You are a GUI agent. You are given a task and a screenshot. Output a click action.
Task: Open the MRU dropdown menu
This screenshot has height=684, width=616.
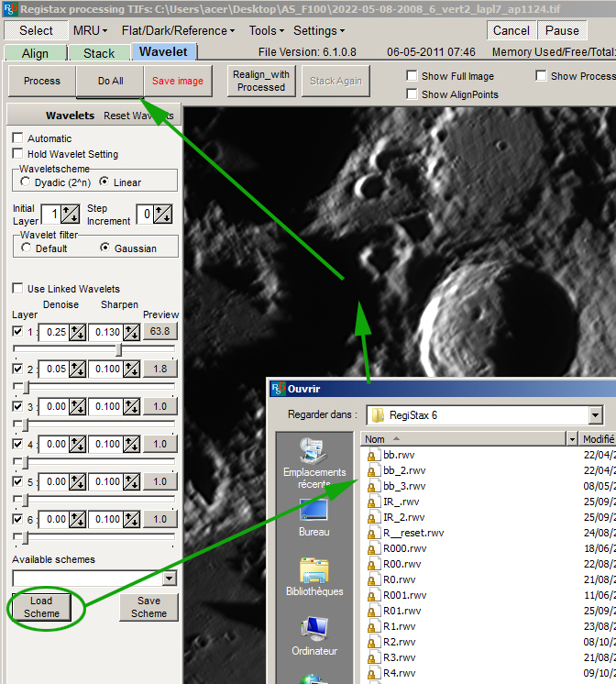(91, 30)
